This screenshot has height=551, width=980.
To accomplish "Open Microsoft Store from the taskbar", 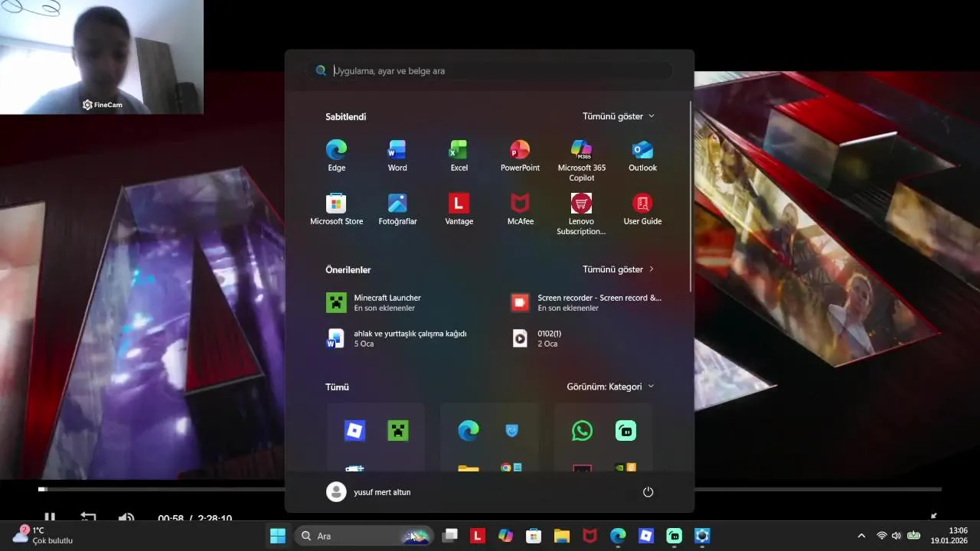I will click(x=534, y=536).
